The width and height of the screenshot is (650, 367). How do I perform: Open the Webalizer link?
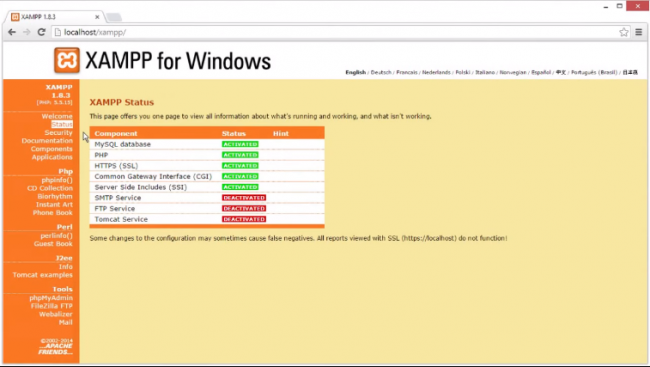pyautogui.click(x=56, y=314)
